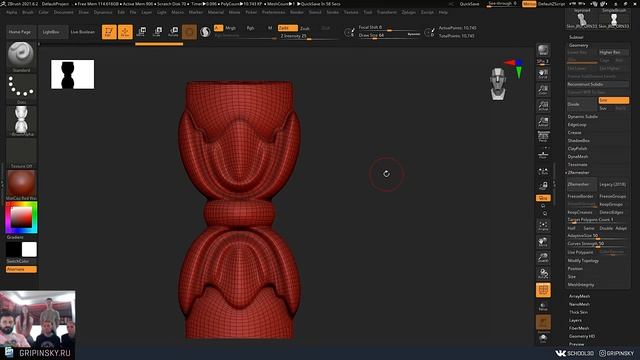Collapse the ZRemesher section
The image size is (640, 360).
579,173
